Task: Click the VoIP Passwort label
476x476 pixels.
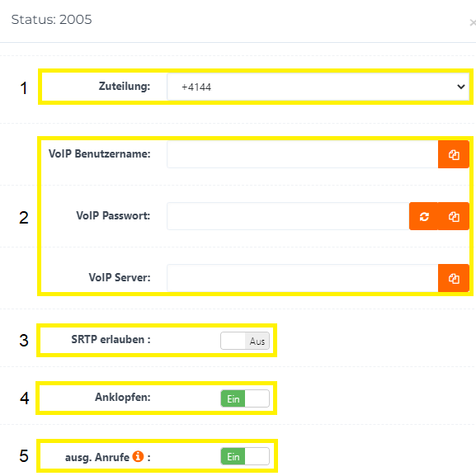Action: click(x=113, y=215)
